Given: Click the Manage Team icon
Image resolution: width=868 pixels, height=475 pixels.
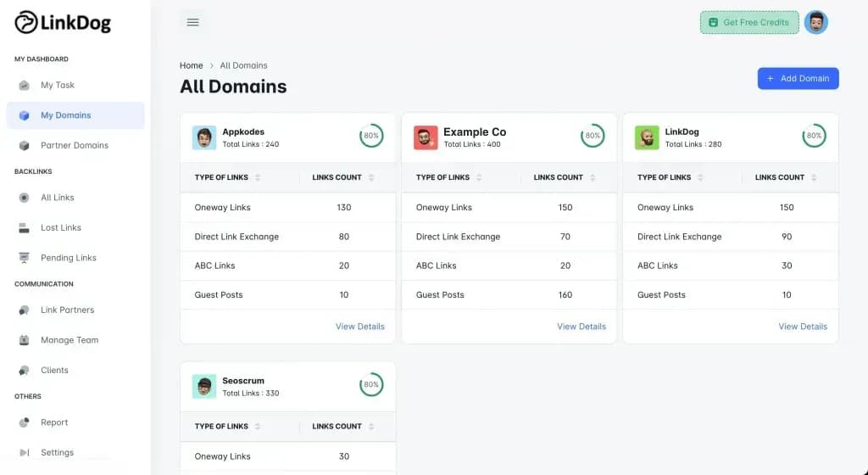Looking at the screenshot, I should [24, 340].
